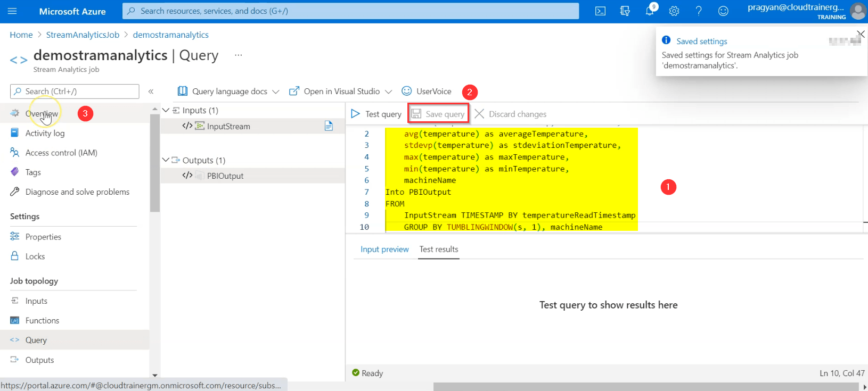Click the code icon beside PBIOutput

187,176
